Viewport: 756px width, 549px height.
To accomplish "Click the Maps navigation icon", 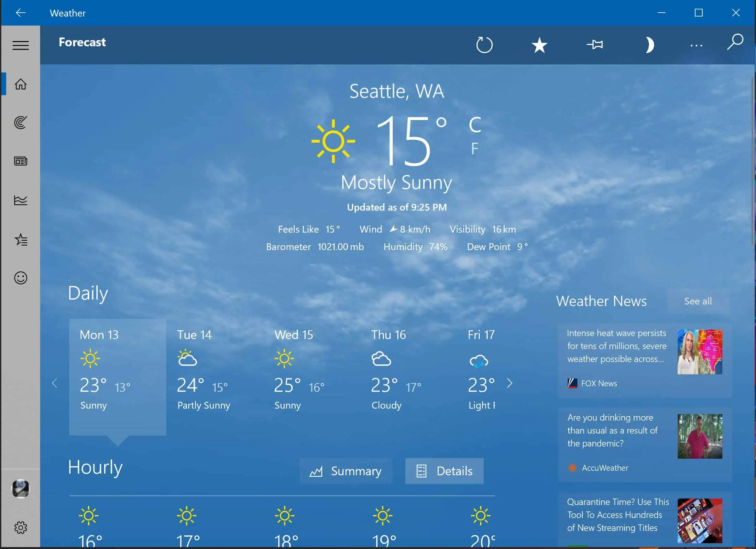I will coord(20,123).
